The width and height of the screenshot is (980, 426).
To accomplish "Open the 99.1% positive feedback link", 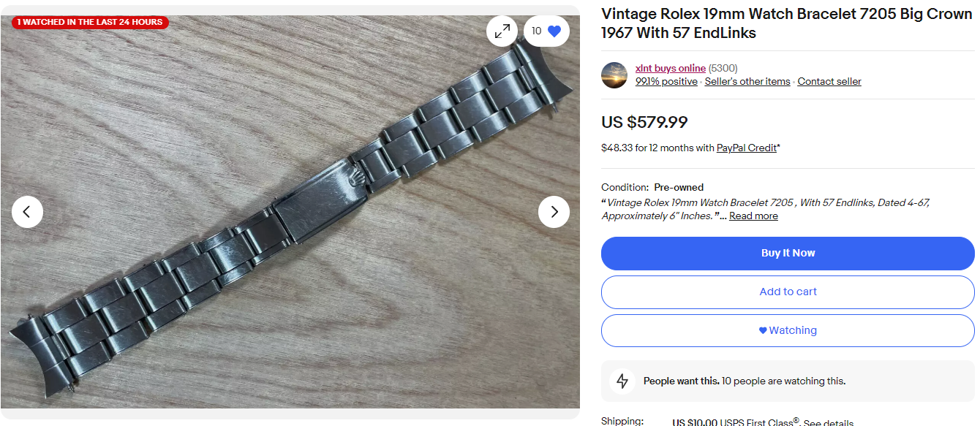I will [x=666, y=81].
